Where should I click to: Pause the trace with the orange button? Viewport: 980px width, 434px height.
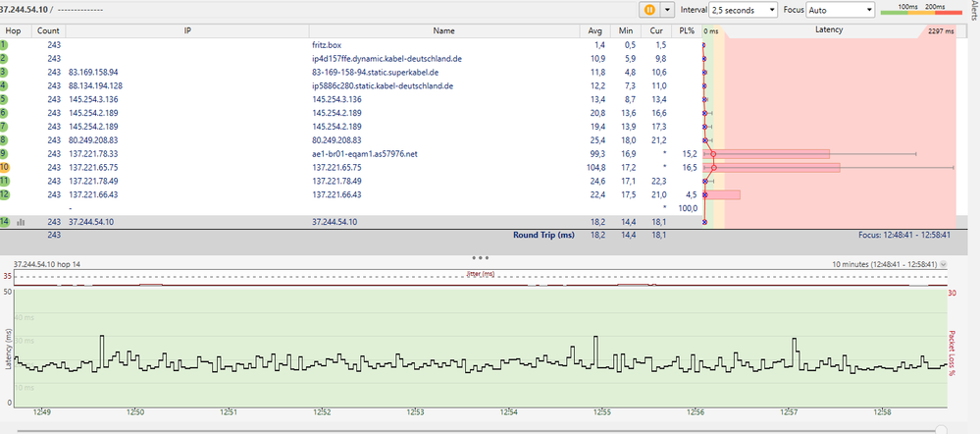pos(648,9)
